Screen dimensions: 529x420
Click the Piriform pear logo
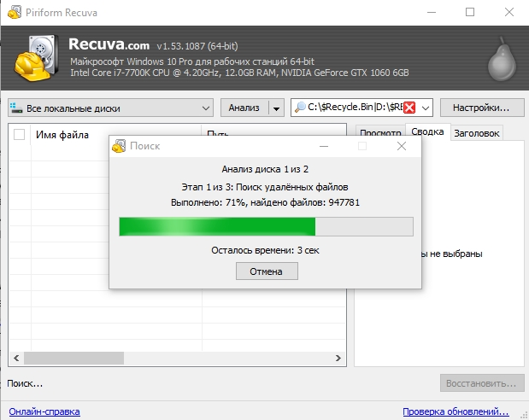tap(502, 59)
